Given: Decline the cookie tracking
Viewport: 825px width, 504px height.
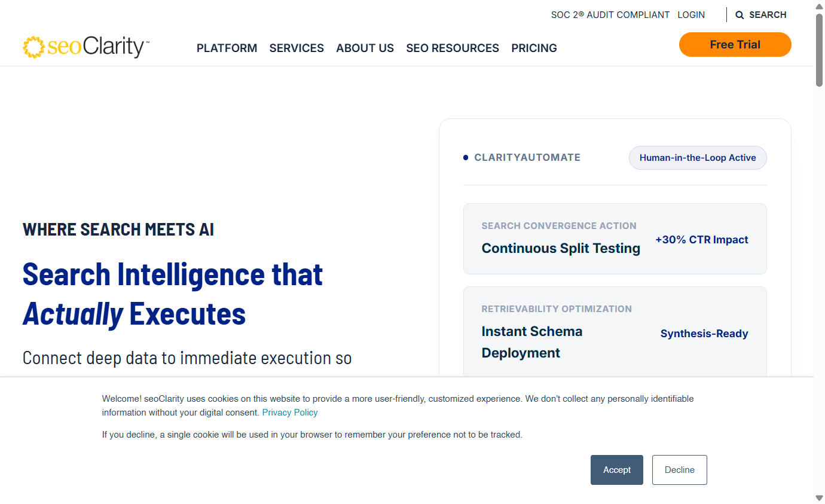Looking at the screenshot, I should (x=680, y=470).
